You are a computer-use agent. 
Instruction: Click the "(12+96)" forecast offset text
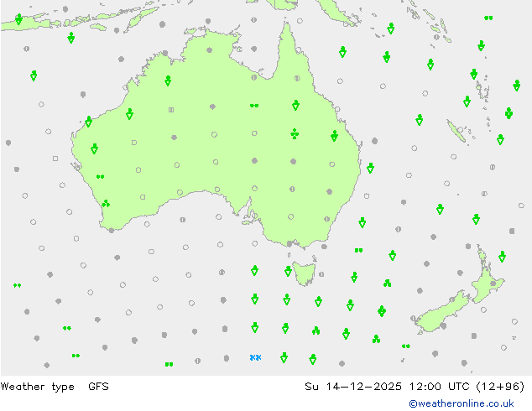point(500,386)
